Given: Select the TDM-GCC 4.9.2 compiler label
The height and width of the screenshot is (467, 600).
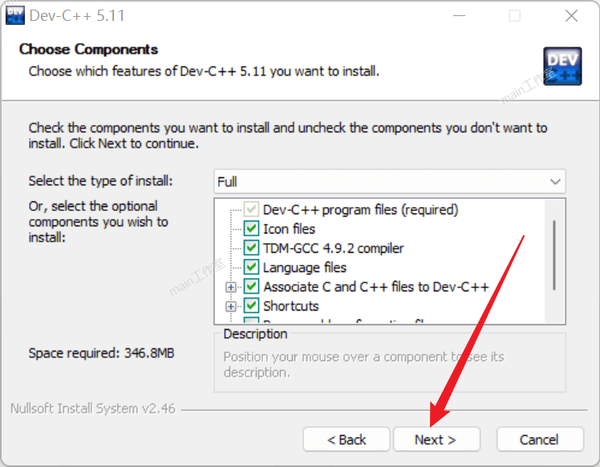Looking at the screenshot, I should [333, 248].
